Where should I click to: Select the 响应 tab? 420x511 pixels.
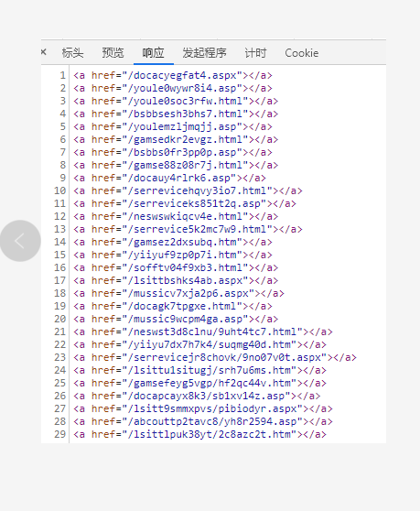[x=153, y=53]
